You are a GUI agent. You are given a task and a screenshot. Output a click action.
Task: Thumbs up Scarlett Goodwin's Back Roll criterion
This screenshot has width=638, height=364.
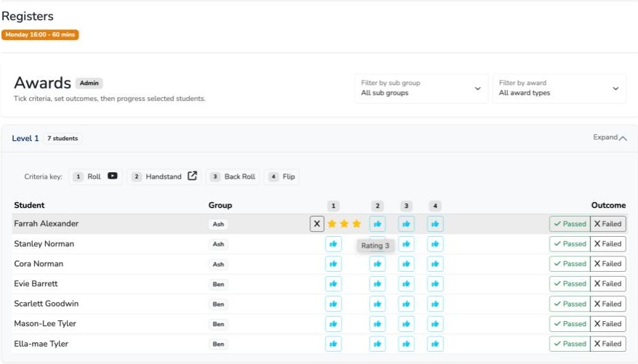[406, 304]
